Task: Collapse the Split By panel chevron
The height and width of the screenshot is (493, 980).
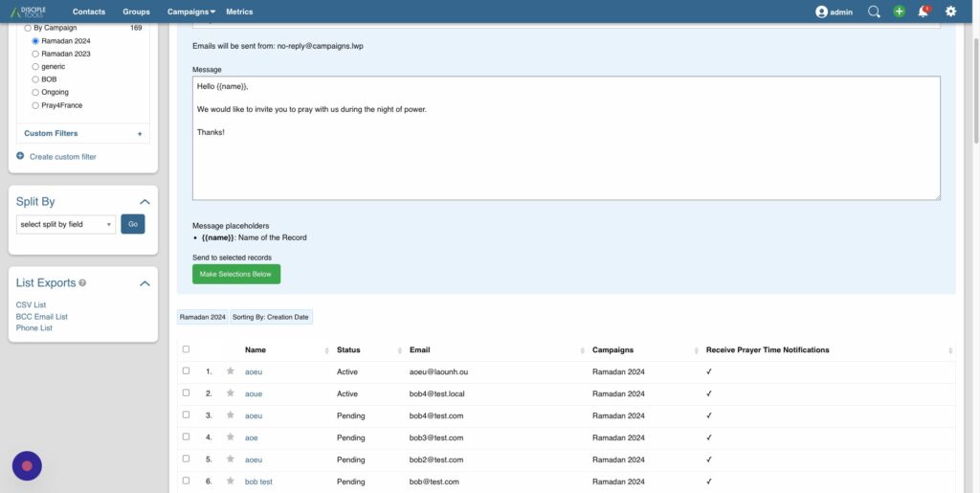Action: click(x=145, y=202)
